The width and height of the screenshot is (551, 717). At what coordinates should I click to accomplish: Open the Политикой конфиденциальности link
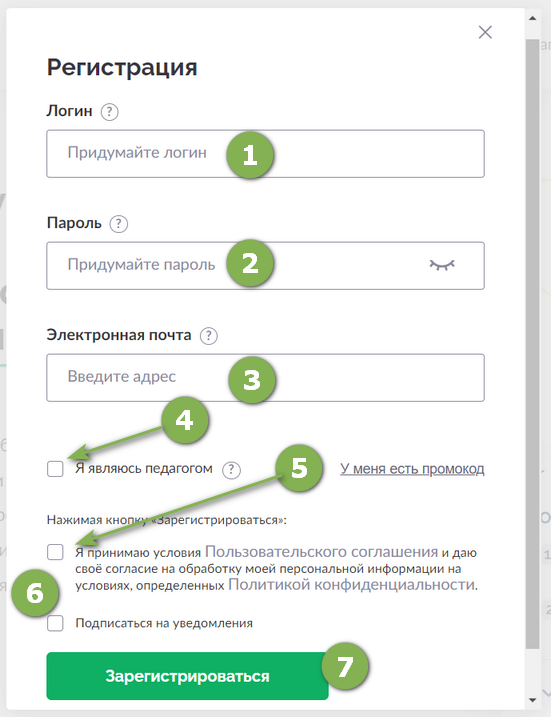352,585
